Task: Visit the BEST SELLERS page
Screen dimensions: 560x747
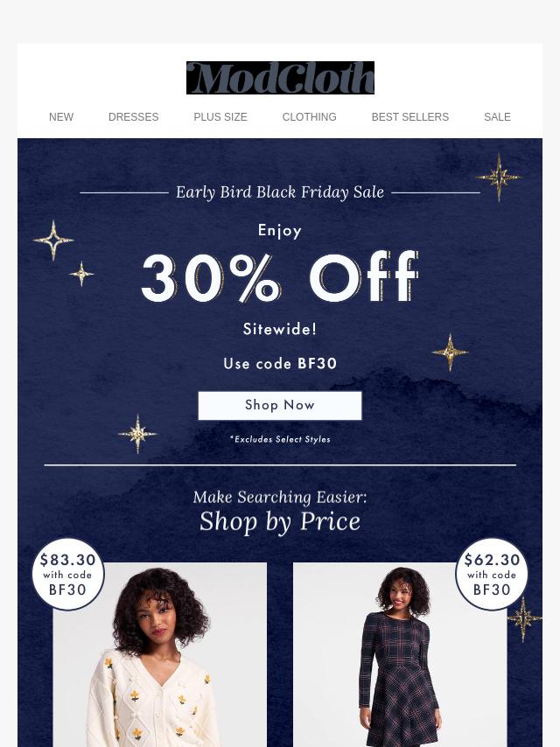Action: (x=410, y=116)
